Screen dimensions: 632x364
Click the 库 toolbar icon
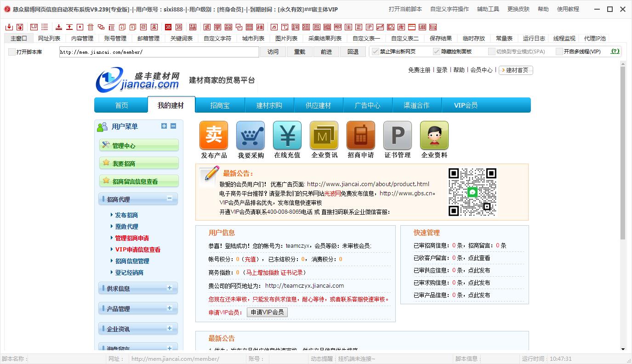click(x=401, y=27)
